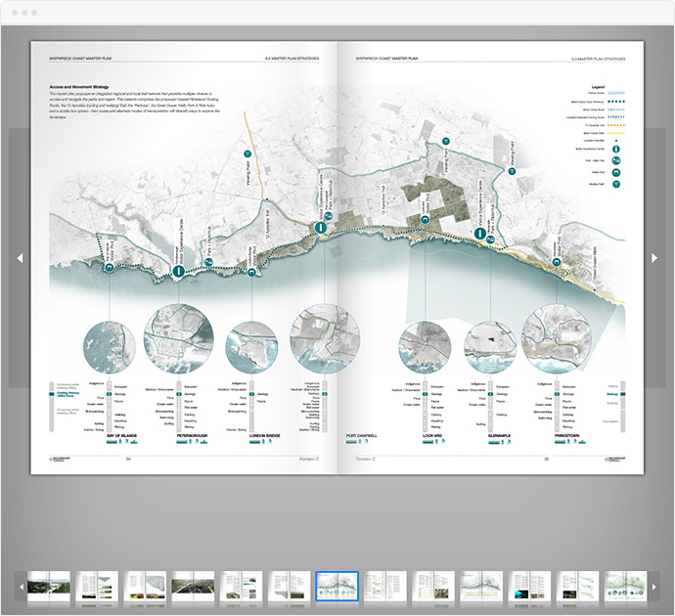This screenshot has height=616, width=675.
Task: Click the London Bridge circular inset map
Action: click(251, 347)
